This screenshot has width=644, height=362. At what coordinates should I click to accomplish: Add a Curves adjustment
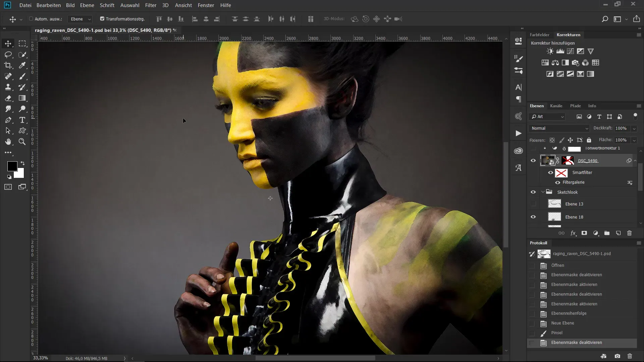pos(570,51)
